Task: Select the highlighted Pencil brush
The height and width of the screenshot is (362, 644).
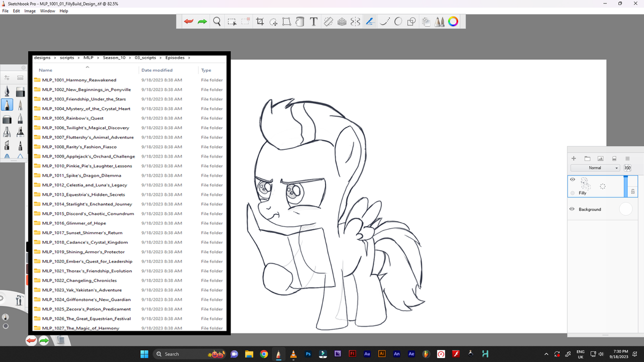Action: 7,105
